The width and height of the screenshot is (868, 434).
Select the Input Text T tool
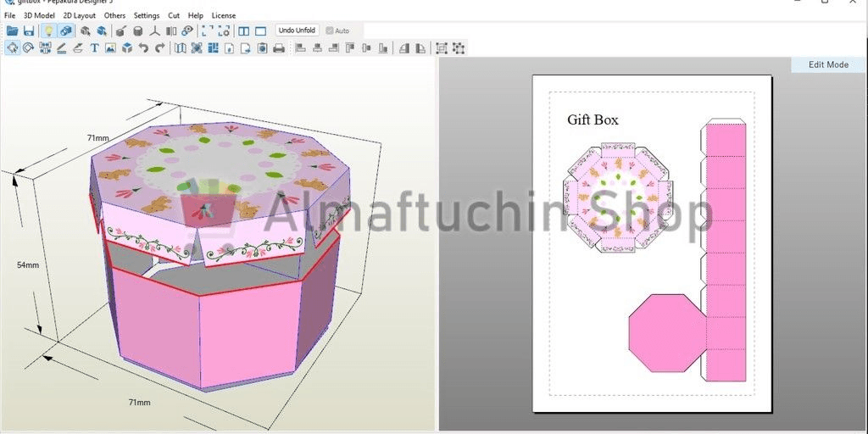[94, 48]
